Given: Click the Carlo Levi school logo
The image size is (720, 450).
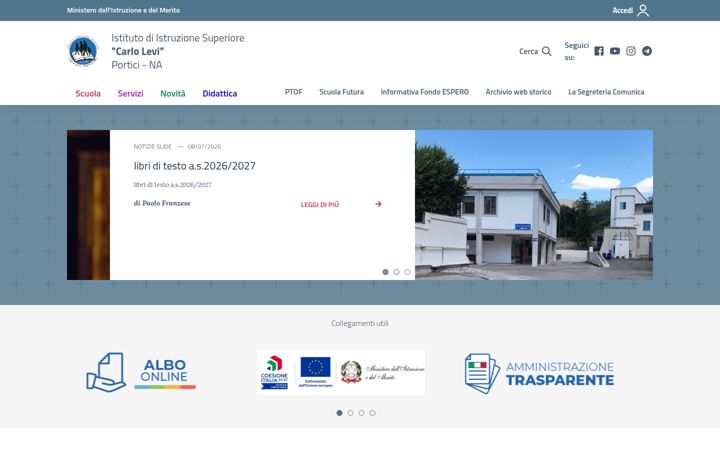Looking at the screenshot, I should (x=83, y=51).
